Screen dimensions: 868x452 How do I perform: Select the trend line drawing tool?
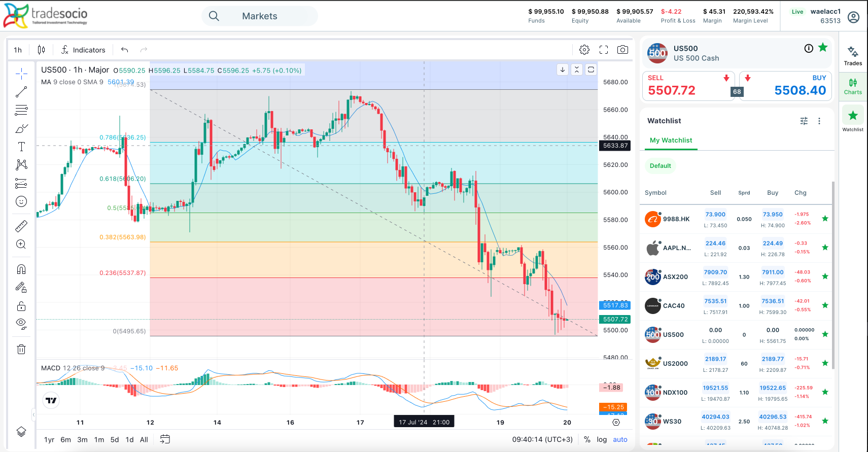coord(21,92)
